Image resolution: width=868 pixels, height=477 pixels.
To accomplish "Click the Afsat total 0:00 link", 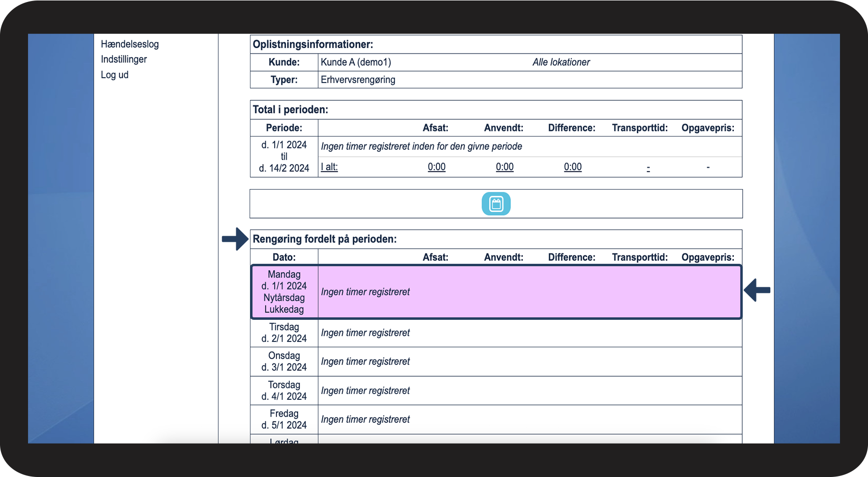I will 437,167.
